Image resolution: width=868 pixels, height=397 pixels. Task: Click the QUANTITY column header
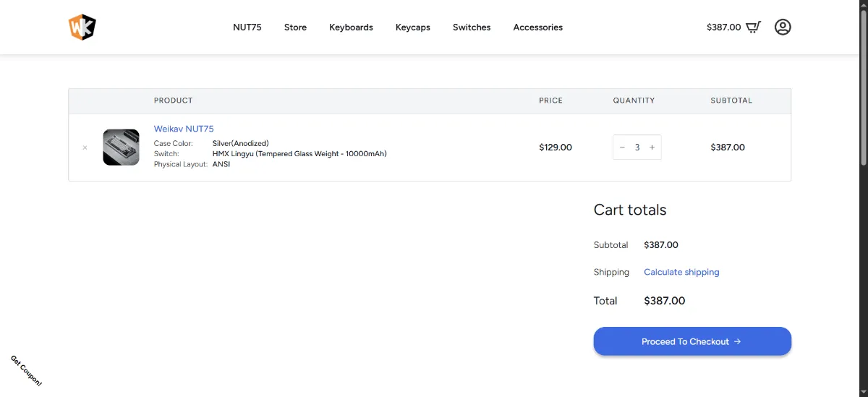(634, 101)
